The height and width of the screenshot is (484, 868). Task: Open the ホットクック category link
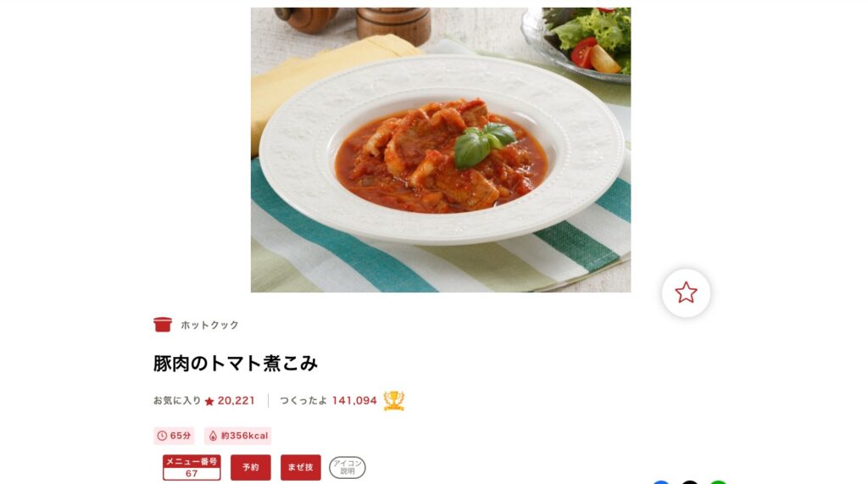point(209,325)
